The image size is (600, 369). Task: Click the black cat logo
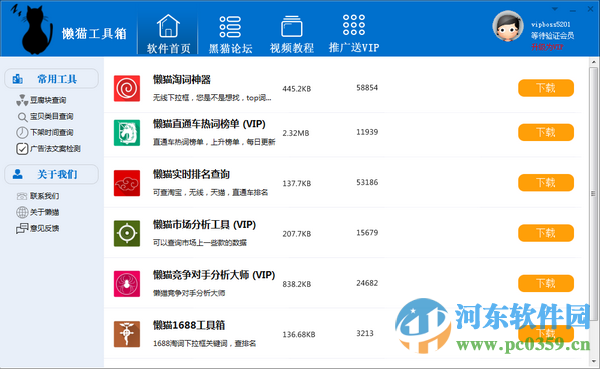[33, 29]
